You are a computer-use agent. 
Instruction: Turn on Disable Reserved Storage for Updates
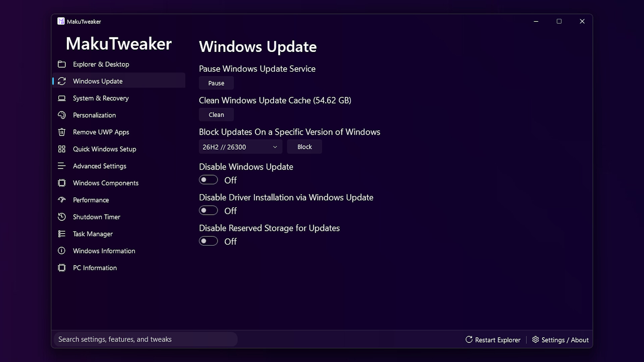pyautogui.click(x=208, y=241)
